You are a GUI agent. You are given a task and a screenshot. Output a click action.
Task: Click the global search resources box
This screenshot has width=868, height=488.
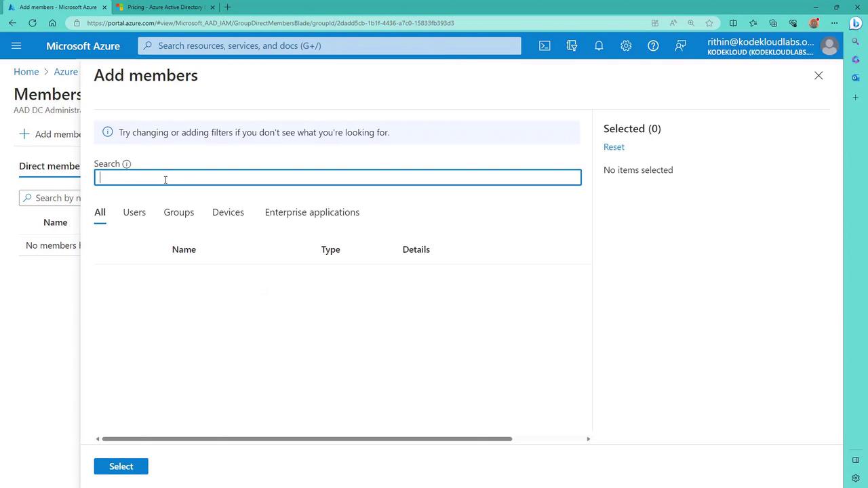click(330, 46)
